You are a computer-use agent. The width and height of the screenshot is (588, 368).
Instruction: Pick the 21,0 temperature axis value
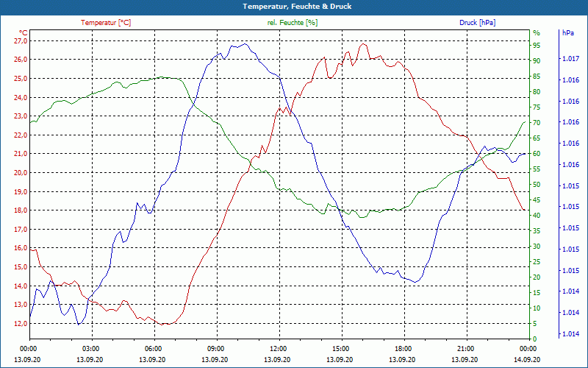21,154
